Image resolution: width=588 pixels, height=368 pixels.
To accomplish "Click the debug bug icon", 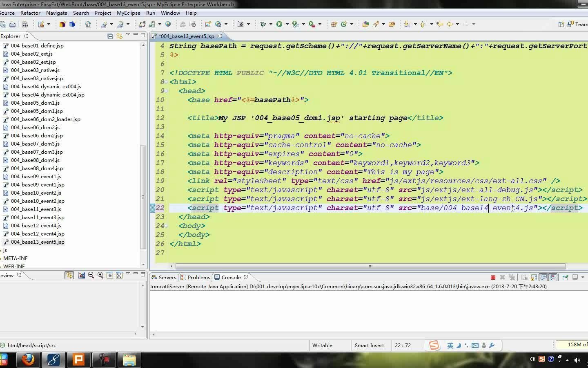I will point(263,24).
